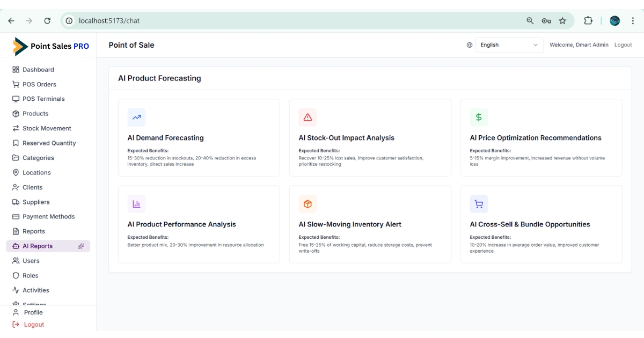The height and width of the screenshot is (338, 644).
Task: Open the English language dropdown
Action: [x=509, y=45]
